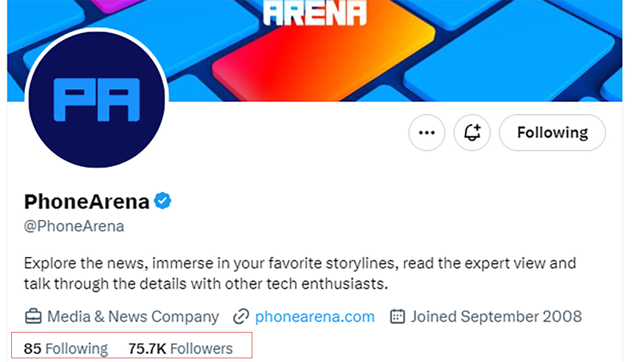This screenshot has height=362, width=644.
Task: Click the calendar icon next to joined date
Action: click(397, 316)
